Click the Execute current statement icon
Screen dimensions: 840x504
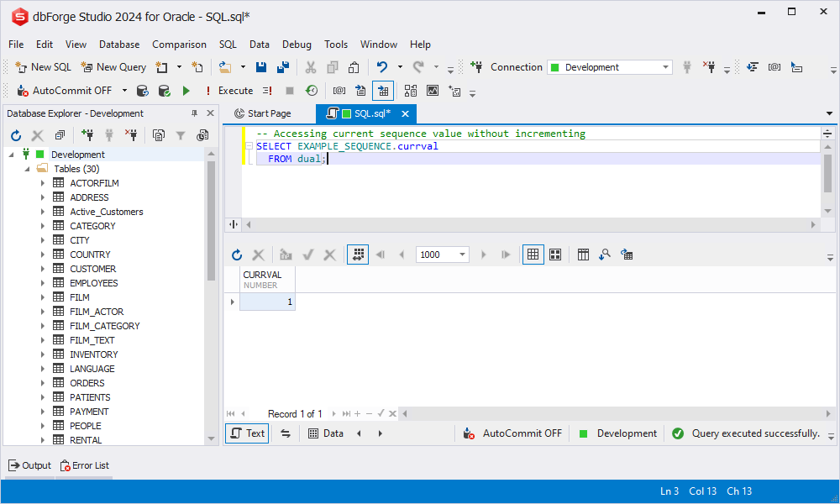[267, 91]
